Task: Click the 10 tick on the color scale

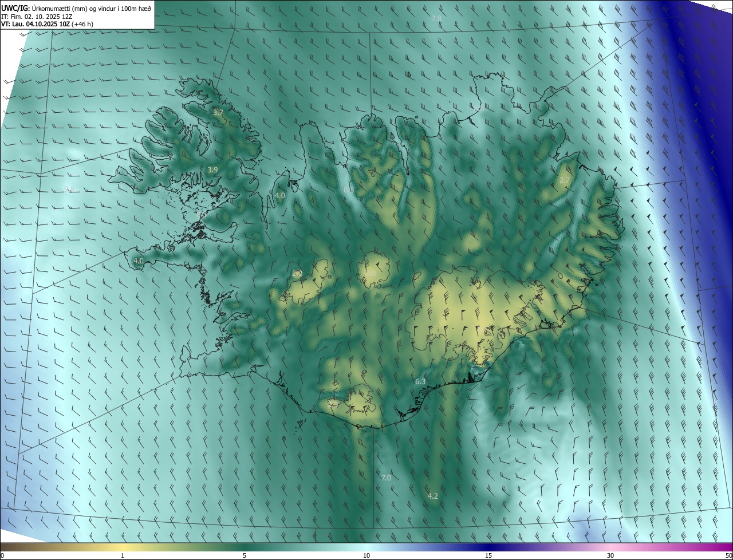Action: (x=366, y=555)
